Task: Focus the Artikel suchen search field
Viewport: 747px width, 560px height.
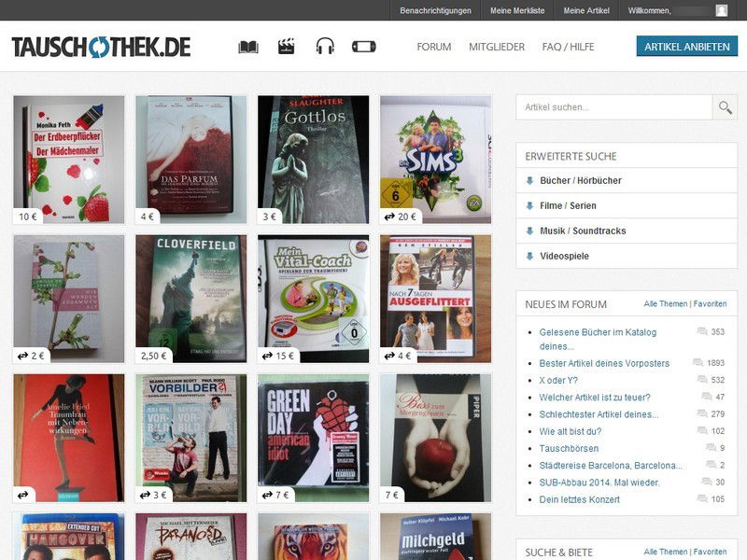Action: click(614, 107)
